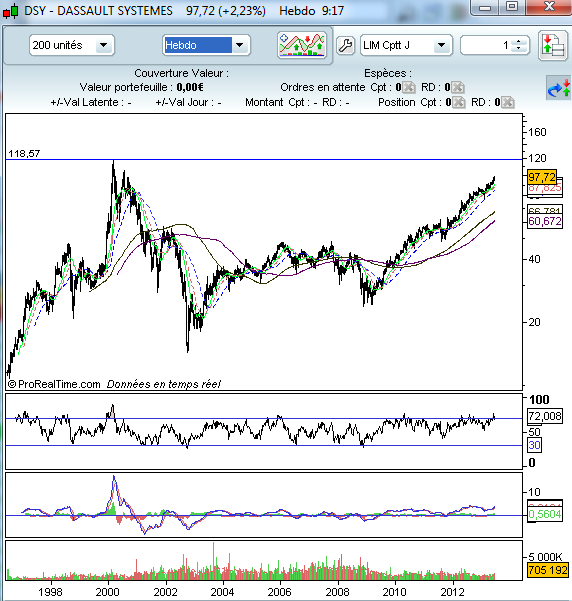
Task: Click the 2000 year label on time axis
Action: [107, 592]
